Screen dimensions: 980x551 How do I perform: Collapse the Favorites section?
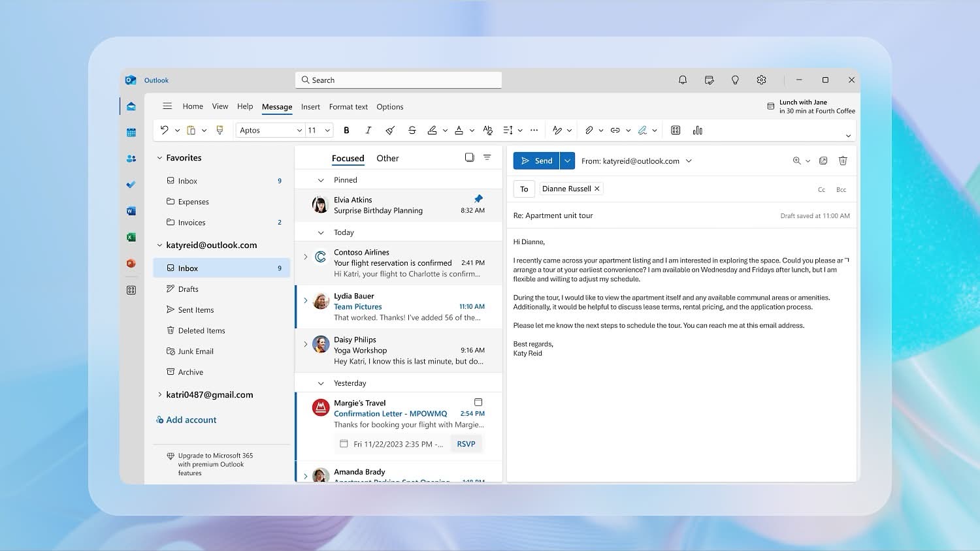[x=159, y=157]
